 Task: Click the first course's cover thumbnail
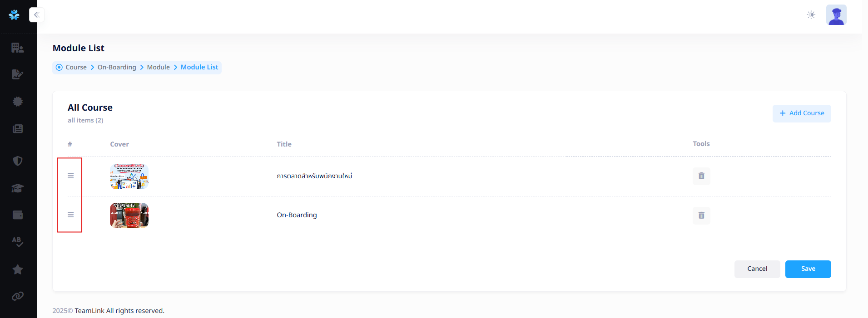point(129,176)
